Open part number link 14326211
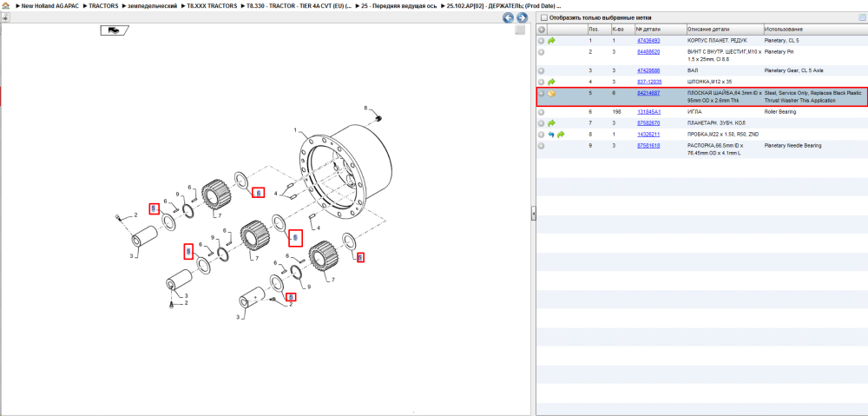The width and height of the screenshot is (868, 416). (648, 135)
